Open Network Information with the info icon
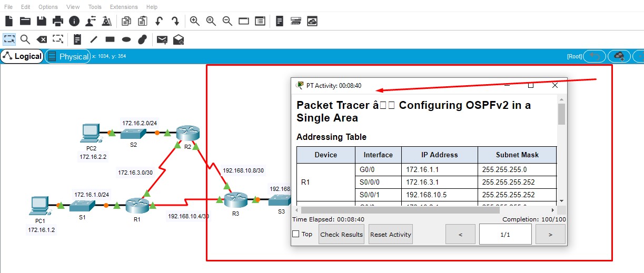Screen dimensions: 644x273 tap(74, 21)
